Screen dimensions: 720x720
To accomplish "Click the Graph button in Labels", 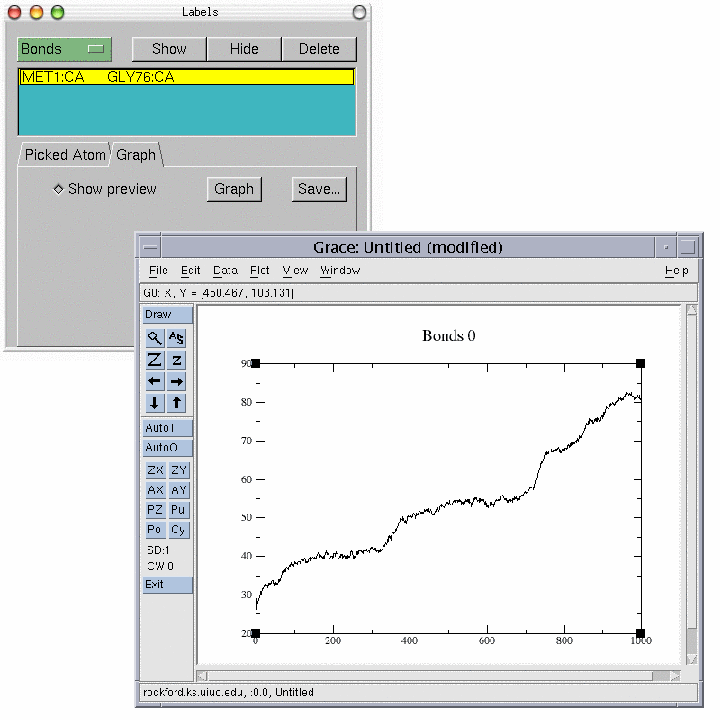I will [234, 189].
